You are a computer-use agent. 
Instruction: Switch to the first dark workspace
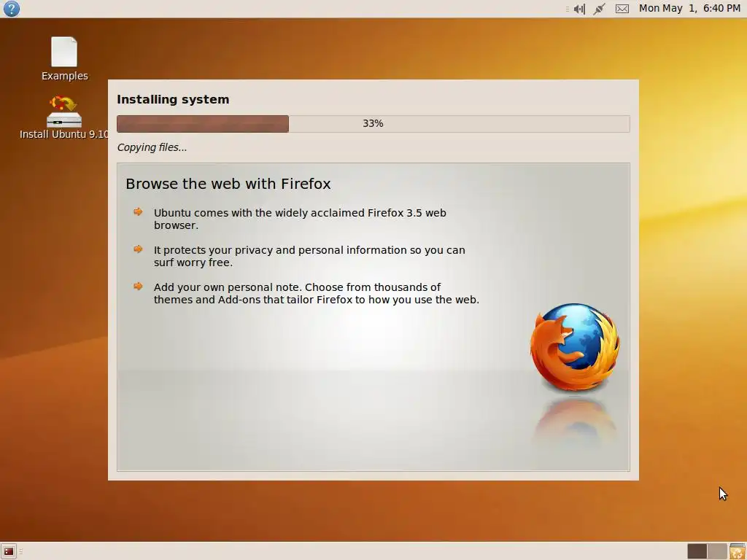coord(697,551)
